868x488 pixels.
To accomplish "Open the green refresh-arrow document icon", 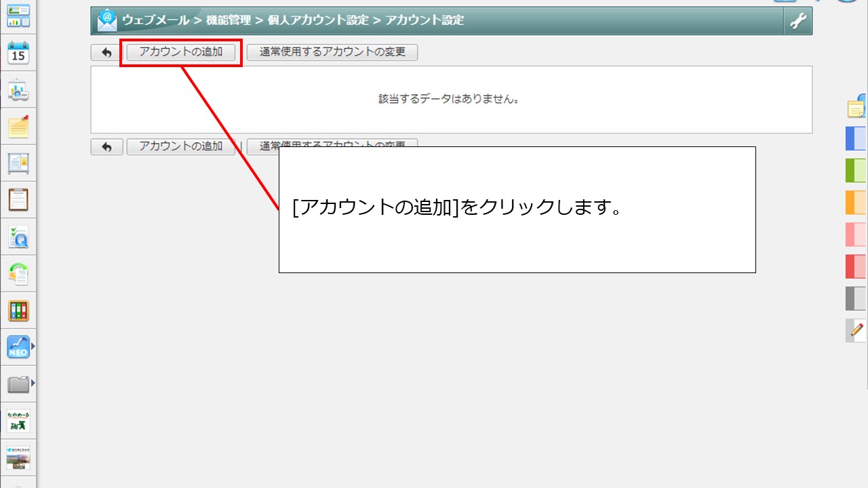I will 18,274.
